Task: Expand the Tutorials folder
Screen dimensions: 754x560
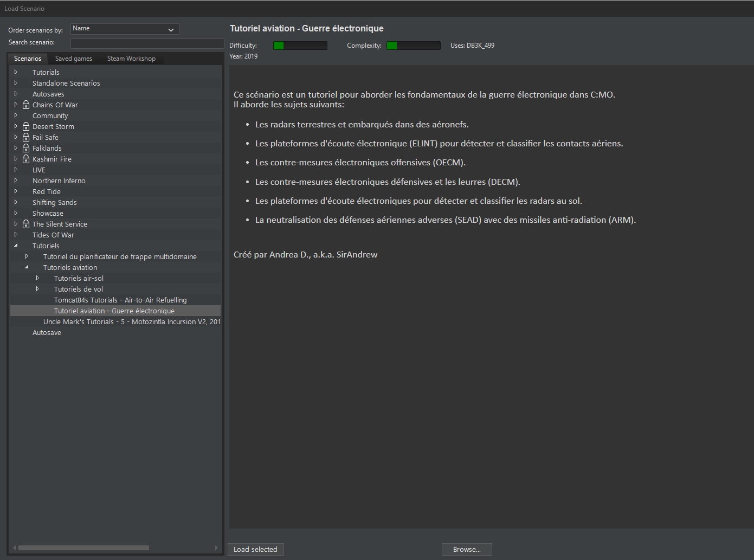Action: (x=16, y=72)
